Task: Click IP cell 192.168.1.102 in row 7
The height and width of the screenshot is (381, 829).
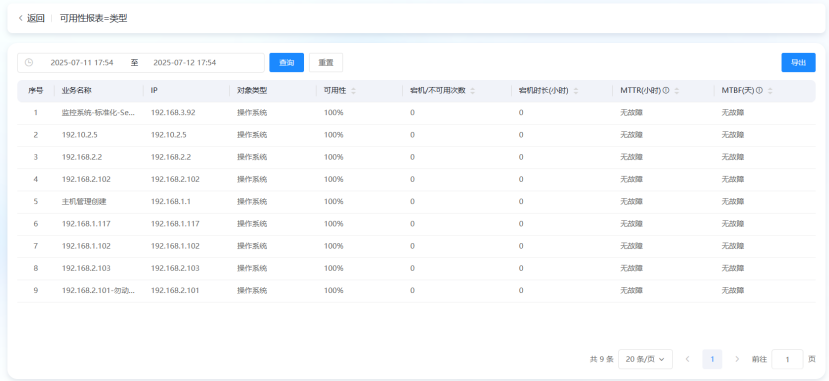Action: click(175, 246)
